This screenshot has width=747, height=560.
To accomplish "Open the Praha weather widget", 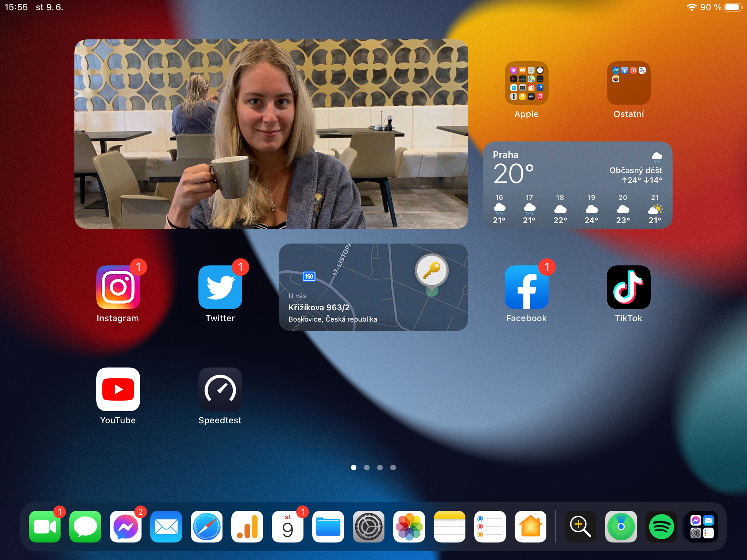I will click(x=577, y=185).
